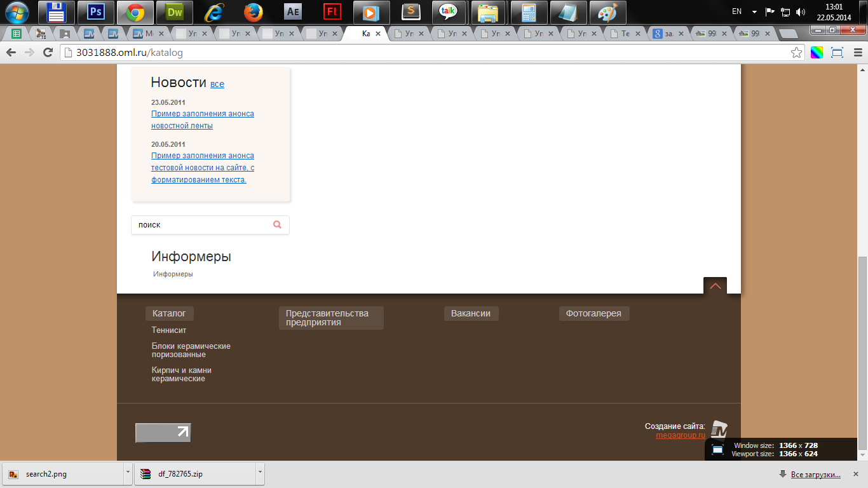Reload the current page
This screenshot has height=488, width=868.
point(48,53)
